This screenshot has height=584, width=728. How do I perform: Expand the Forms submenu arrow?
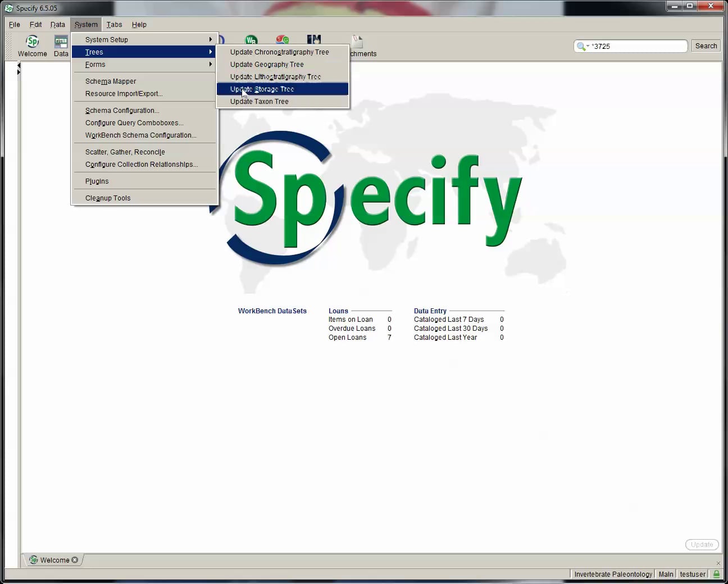pyautogui.click(x=211, y=64)
